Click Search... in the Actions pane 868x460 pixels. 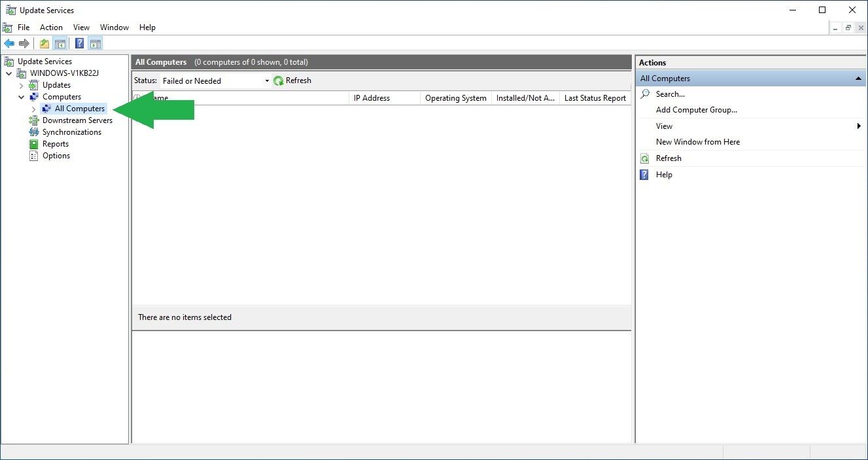(x=670, y=94)
